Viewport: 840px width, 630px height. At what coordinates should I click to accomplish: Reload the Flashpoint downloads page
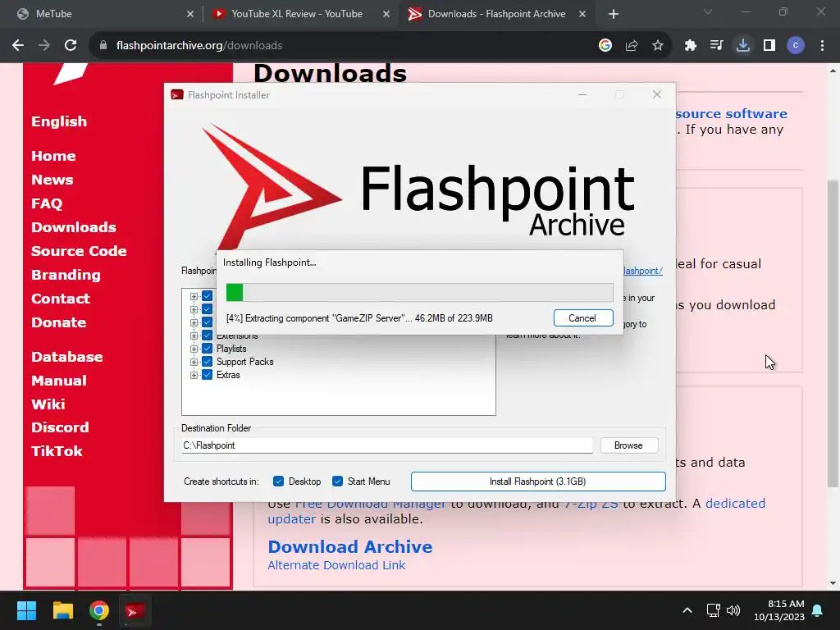click(x=71, y=46)
